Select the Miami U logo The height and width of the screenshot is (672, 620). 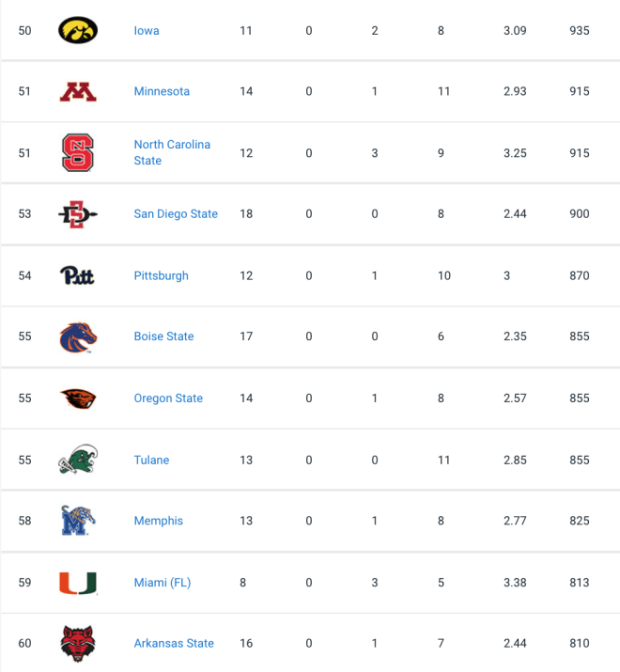78,584
